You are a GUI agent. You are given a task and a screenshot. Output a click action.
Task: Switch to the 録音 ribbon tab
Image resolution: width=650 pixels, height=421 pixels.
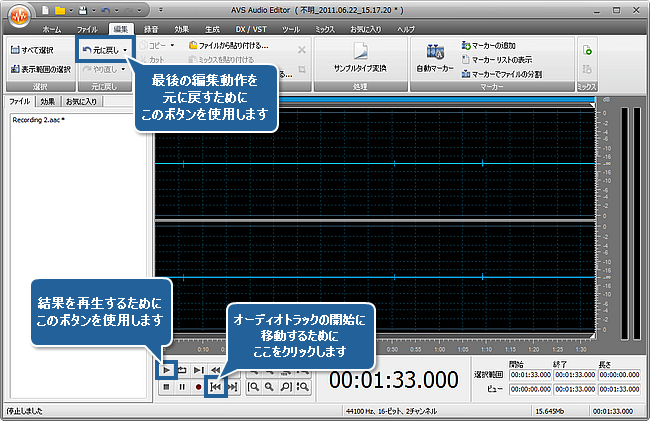pos(151,29)
